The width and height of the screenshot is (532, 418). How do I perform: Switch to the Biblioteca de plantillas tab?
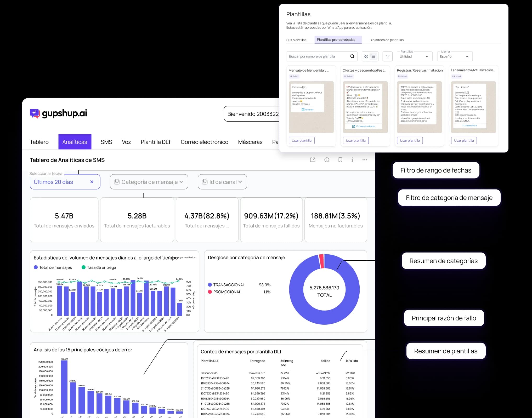[386, 40]
